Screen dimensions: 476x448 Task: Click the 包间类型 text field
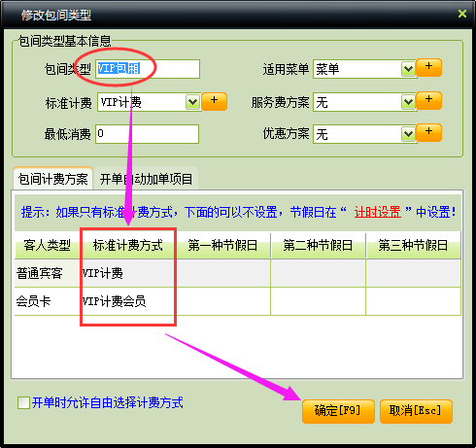pos(148,69)
